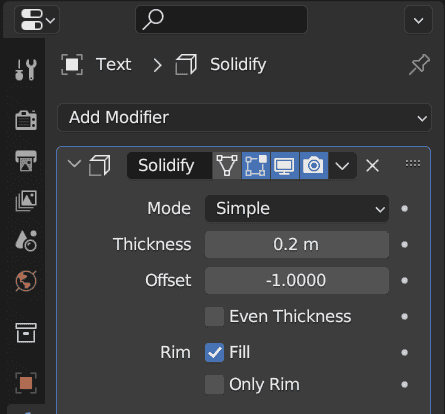The height and width of the screenshot is (414, 445).
Task: Enable the Only Rim checkbox
Action: point(214,384)
